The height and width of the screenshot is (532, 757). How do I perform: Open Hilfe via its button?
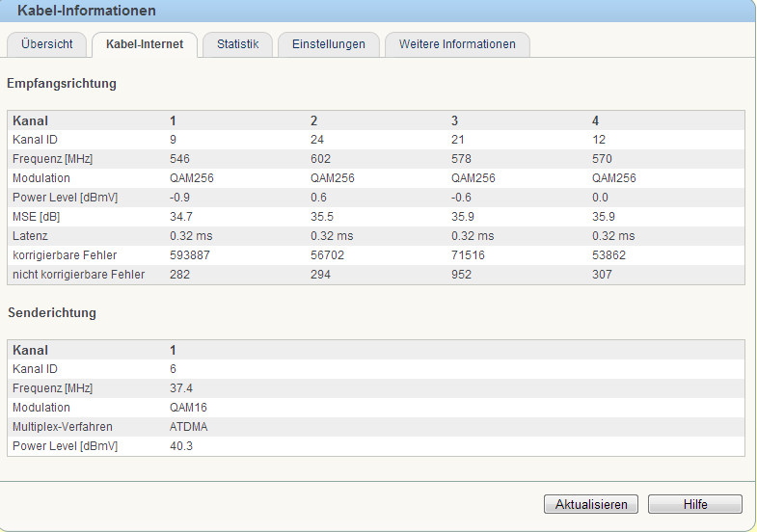point(695,504)
